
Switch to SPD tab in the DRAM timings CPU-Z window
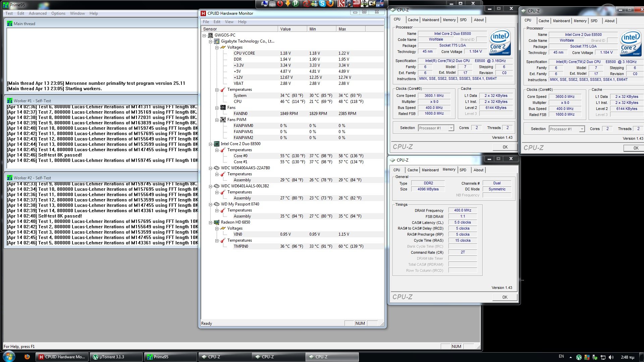[463, 170]
